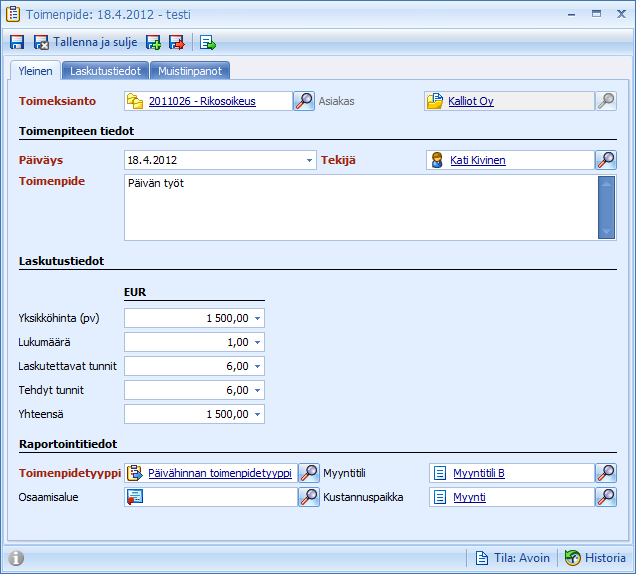Click magnifier search next to Tekijä field
This screenshot has width=636, height=574.
coord(606,160)
